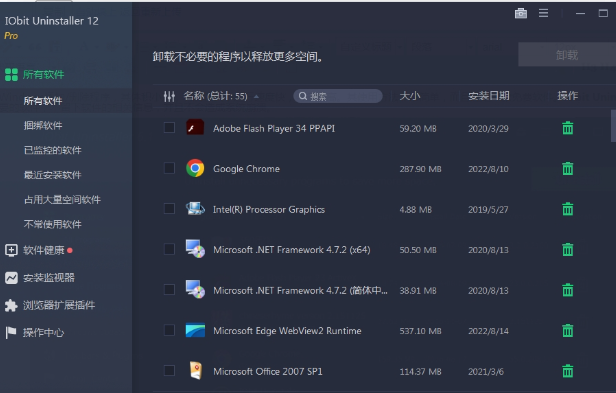Click the IObit Uninstaller 12 title
The image size is (616, 393).
click(51, 21)
